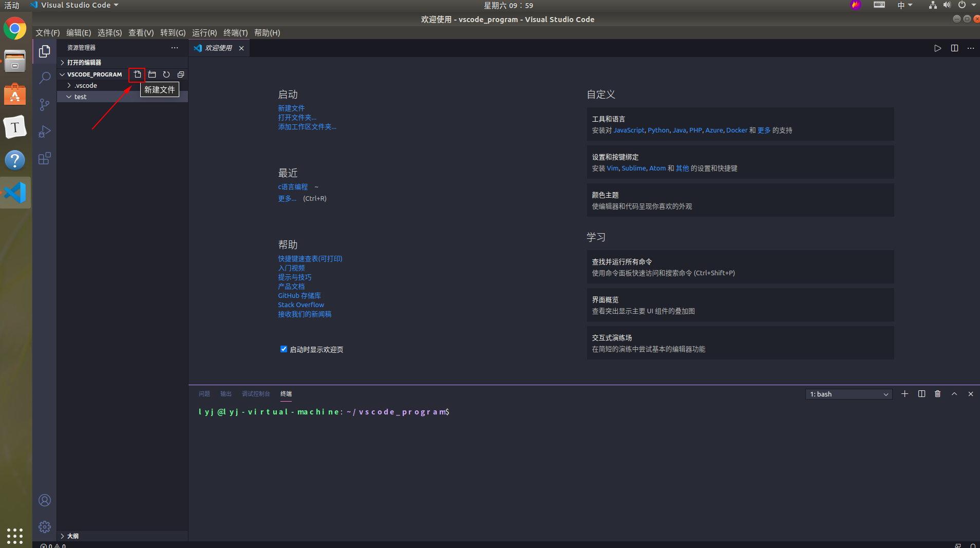Click the 打开文件夹... link
This screenshot has width=980, height=548.
297,118
